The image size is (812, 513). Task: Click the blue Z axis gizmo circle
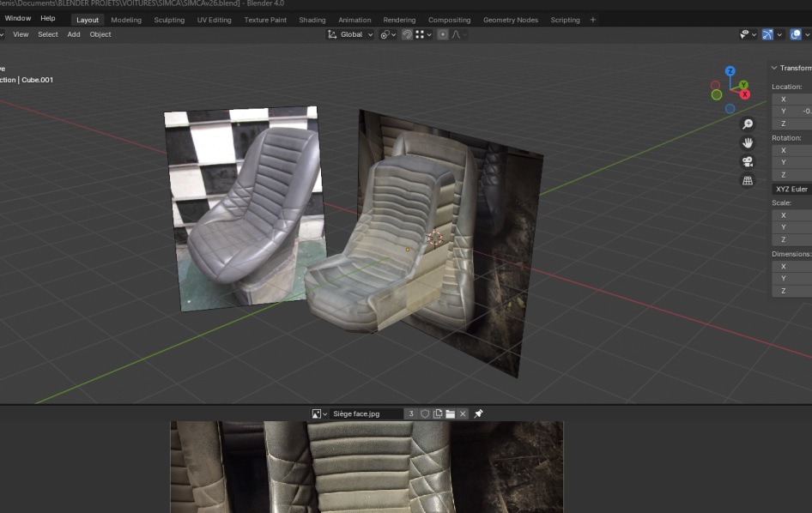point(730,72)
